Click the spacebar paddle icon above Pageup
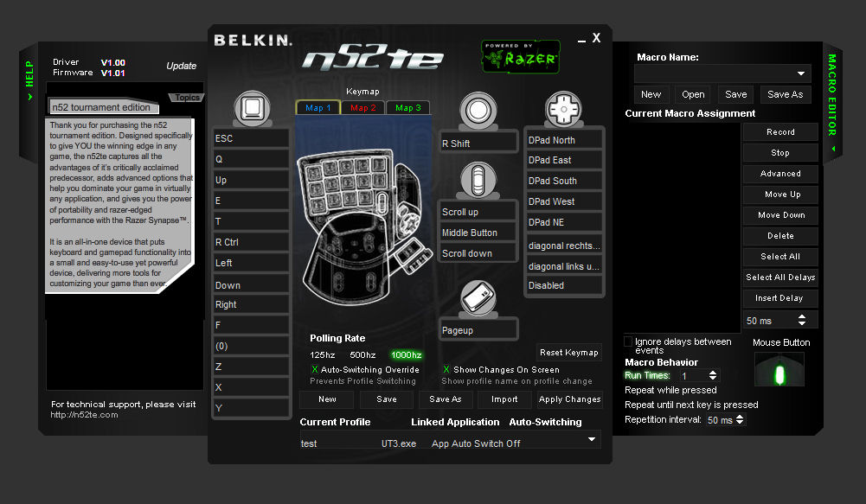Screen dimensions: 866x504 pos(478,298)
